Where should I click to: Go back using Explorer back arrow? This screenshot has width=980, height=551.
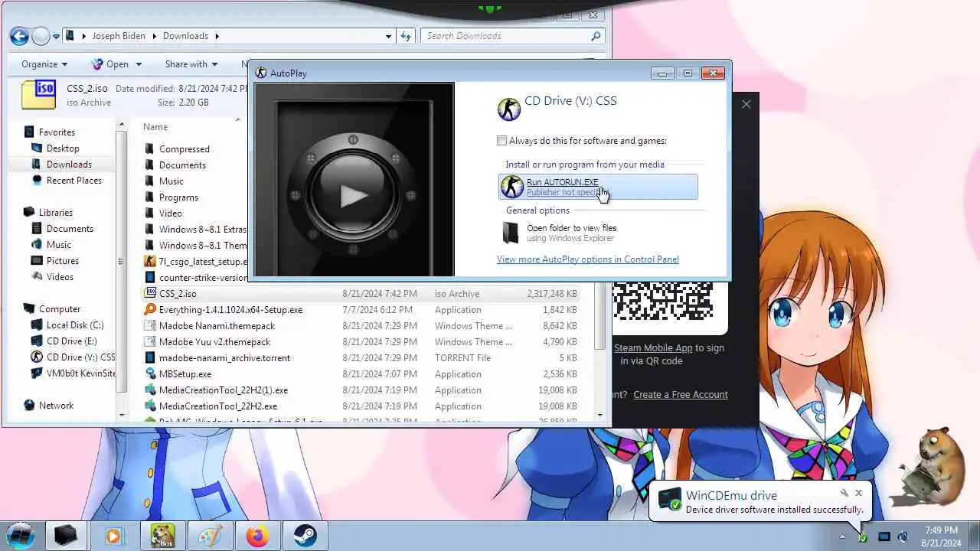tap(19, 36)
